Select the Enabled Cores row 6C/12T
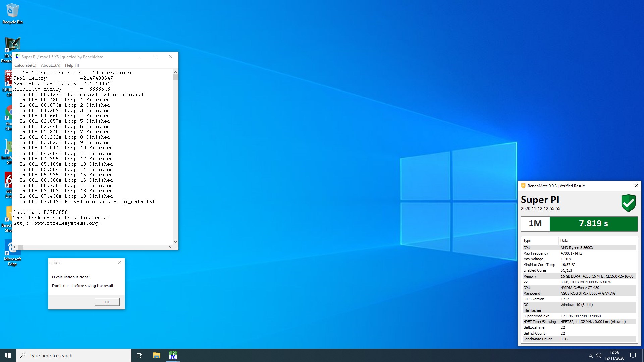Image resolution: width=644 pixels, height=362 pixels. (x=579, y=270)
